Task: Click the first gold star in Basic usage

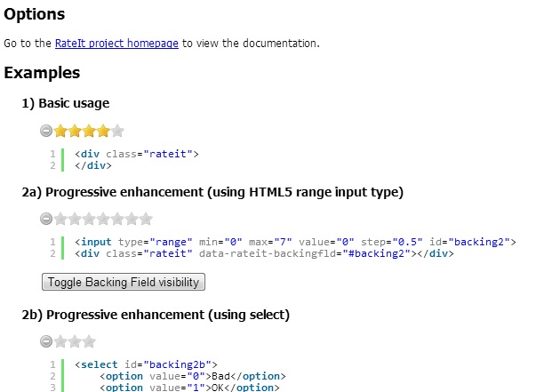Action: [x=61, y=132]
